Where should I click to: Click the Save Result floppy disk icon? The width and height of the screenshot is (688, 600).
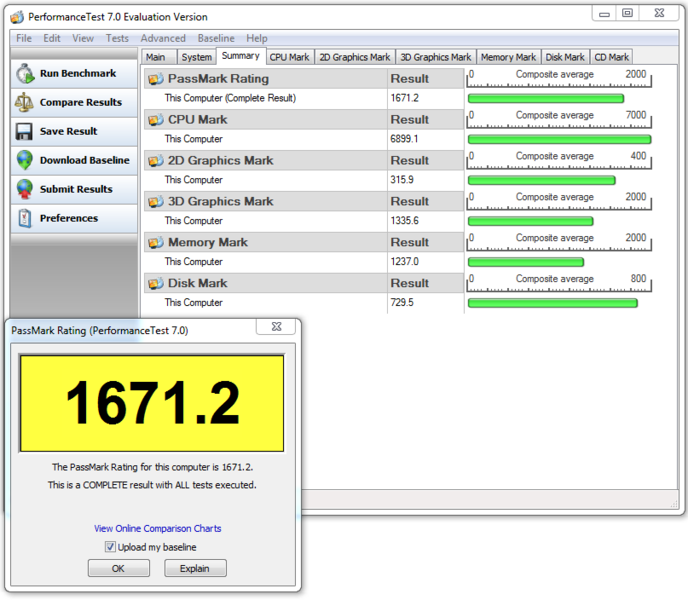point(24,132)
